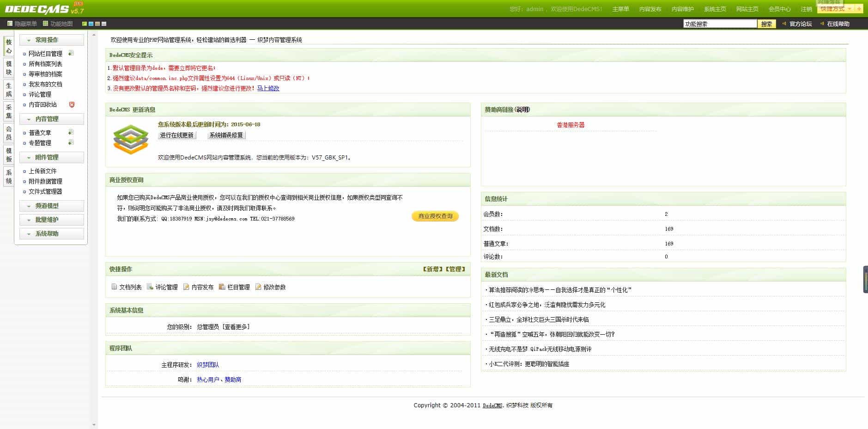Open 文档列表 in the 快捷操作 panel
The image size is (868, 429).
click(x=127, y=287)
